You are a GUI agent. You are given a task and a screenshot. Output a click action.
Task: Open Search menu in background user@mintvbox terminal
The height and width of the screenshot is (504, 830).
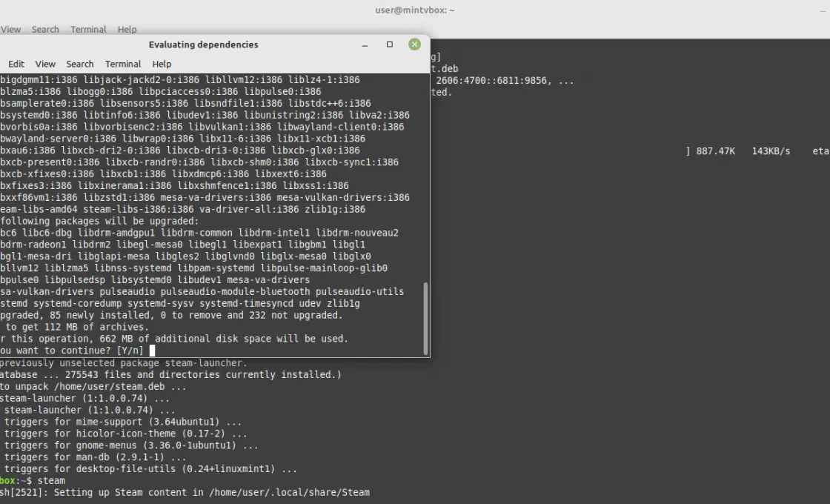pos(45,30)
